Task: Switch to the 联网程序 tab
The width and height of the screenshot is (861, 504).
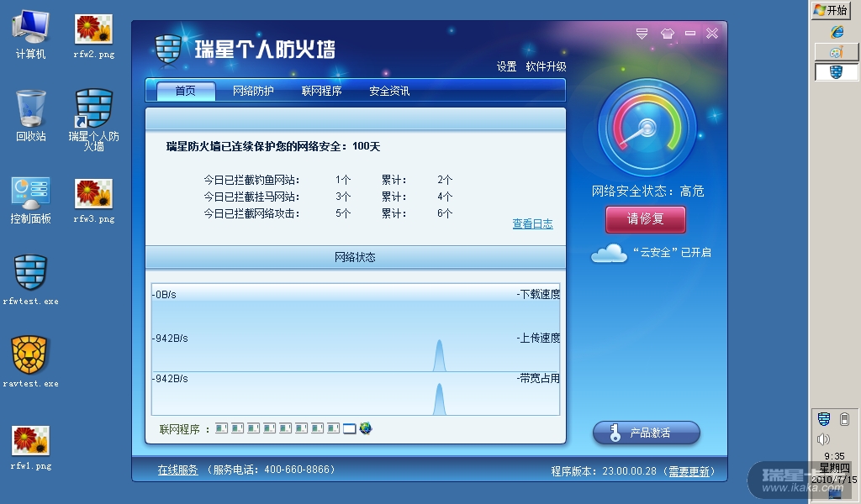Action: coord(322,91)
